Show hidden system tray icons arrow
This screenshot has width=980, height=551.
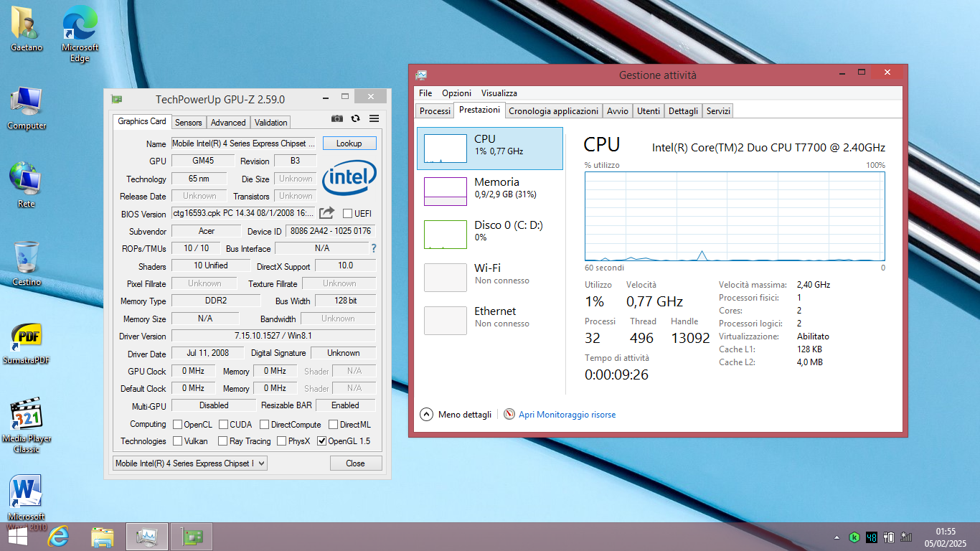[837, 537]
